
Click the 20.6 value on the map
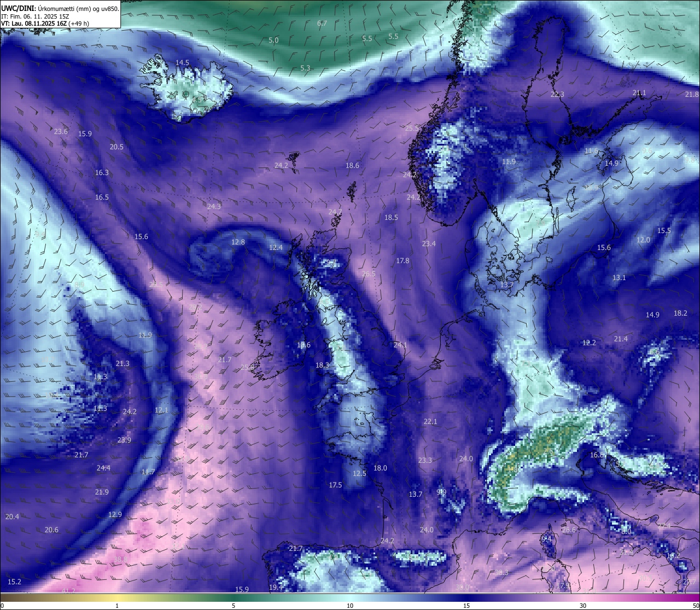click(51, 530)
